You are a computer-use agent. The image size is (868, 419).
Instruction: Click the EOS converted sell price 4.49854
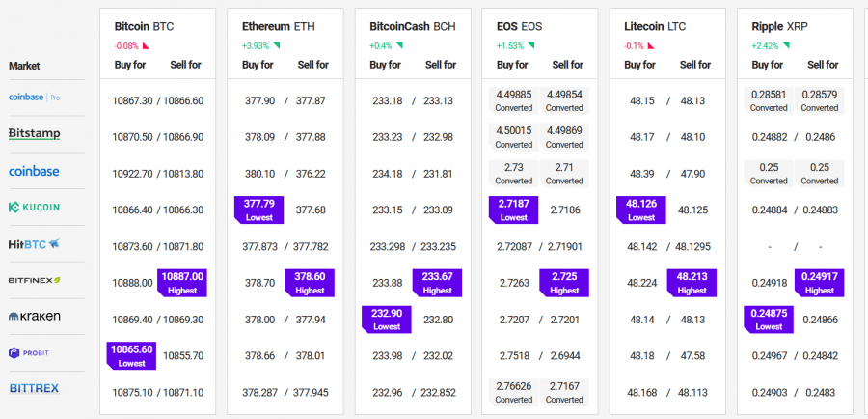coord(564,100)
